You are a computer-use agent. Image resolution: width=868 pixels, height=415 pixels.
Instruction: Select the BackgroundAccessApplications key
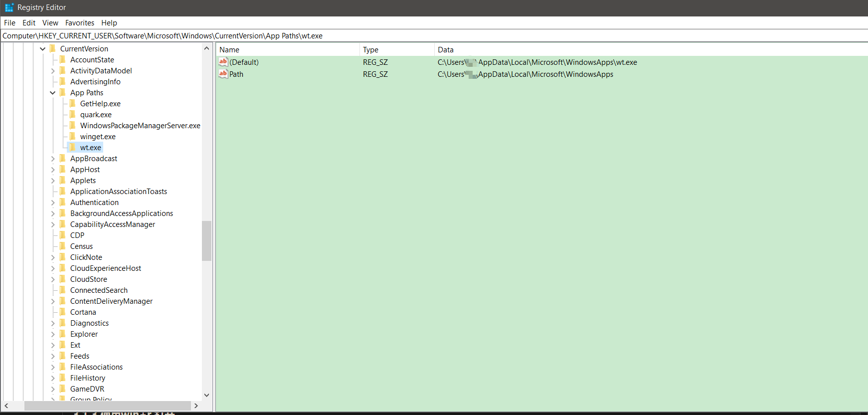pyautogui.click(x=122, y=213)
